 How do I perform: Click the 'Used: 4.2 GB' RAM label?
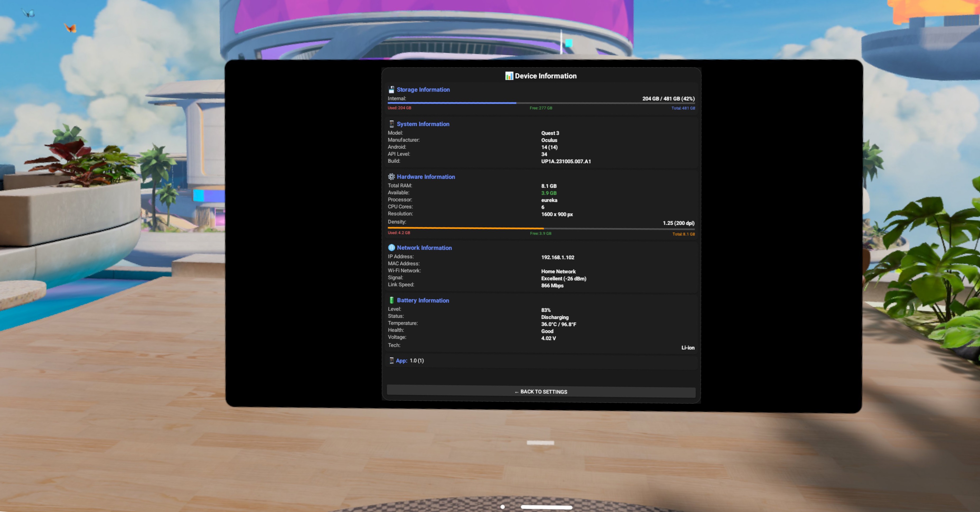coord(399,233)
